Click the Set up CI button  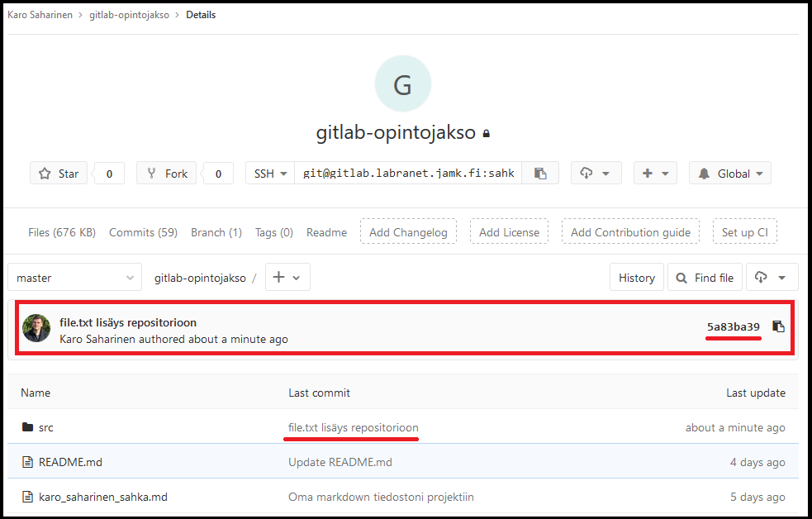pos(744,232)
